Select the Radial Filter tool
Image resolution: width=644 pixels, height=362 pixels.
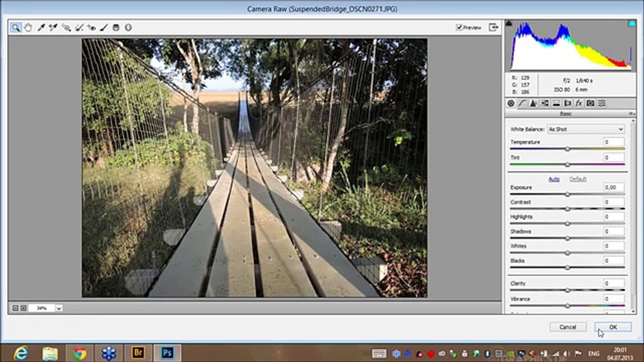point(128,28)
